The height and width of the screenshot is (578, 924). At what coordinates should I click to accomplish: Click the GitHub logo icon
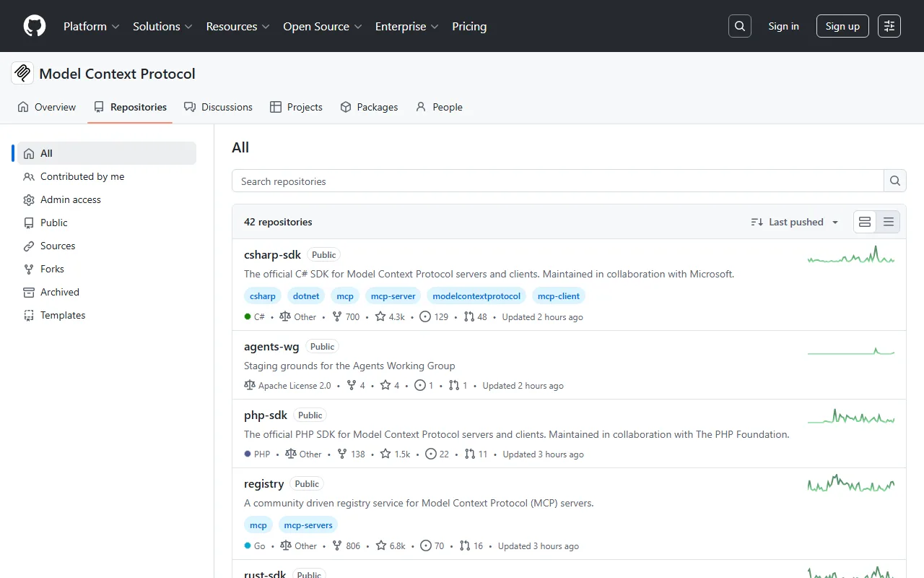point(35,26)
